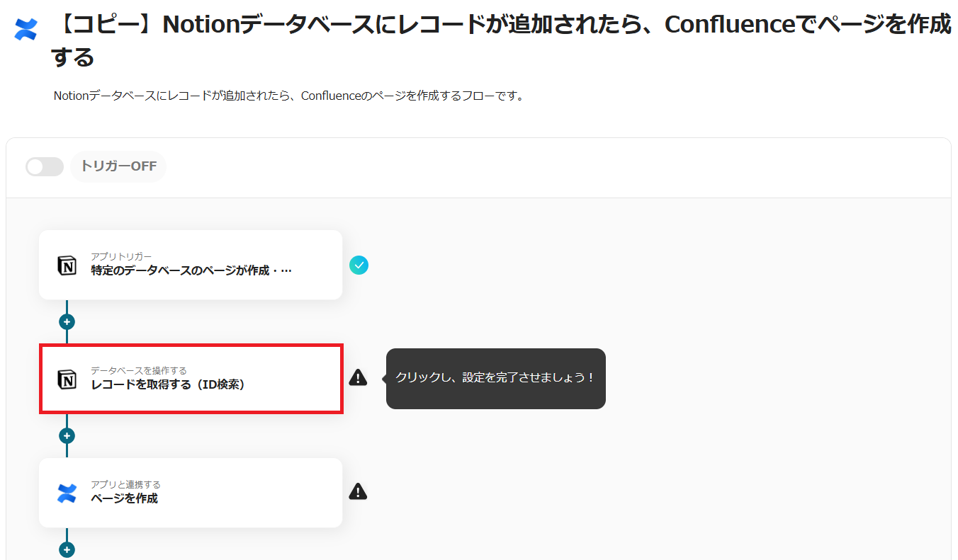Click the description ending with フローです。
This screenshot has width=958, height=560.
(x=290, y=96)
